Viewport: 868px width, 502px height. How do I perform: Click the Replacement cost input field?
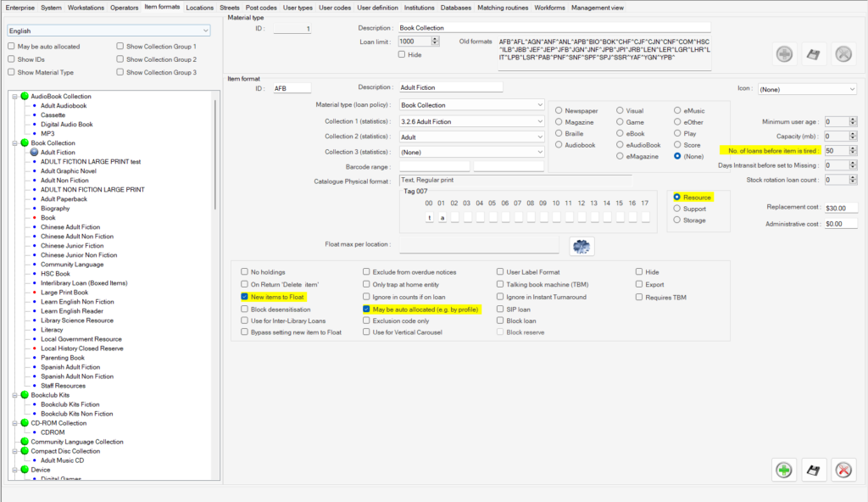click(x=840, y=208)
